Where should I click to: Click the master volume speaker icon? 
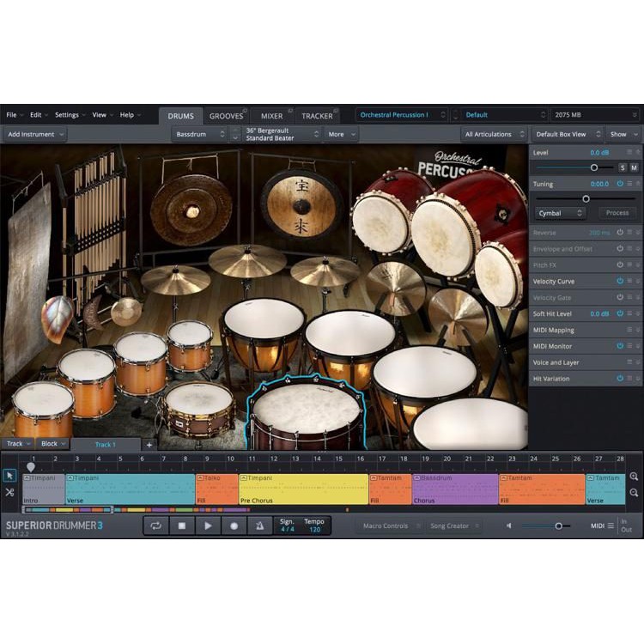tap(509, 526)
